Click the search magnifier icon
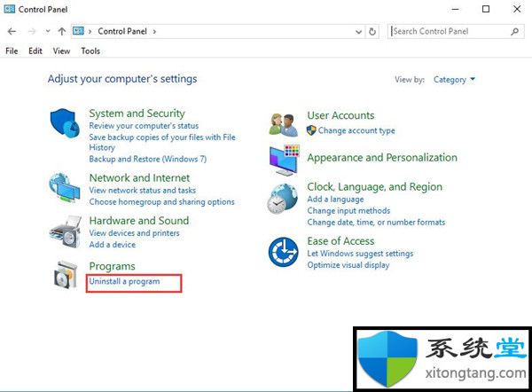Viewport: 532px width, 392px height. [x=514, y=32]
